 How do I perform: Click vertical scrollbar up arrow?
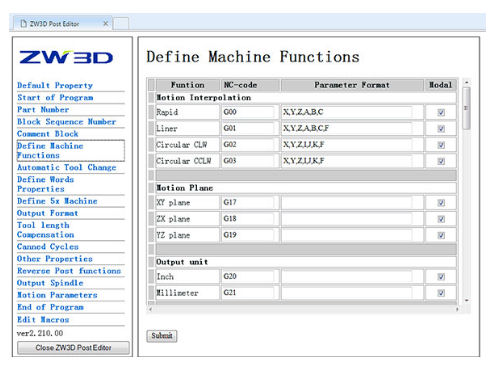tap(467, 82)
